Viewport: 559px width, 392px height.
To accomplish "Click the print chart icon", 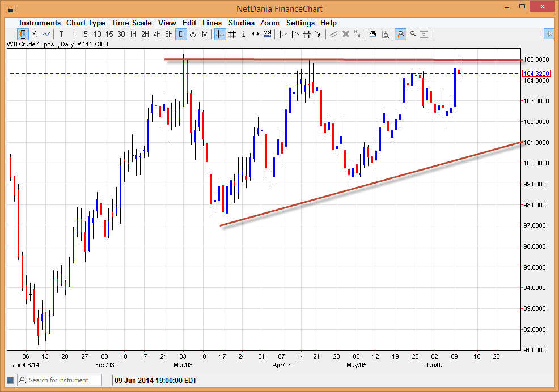I will click(x=372, y=34).
